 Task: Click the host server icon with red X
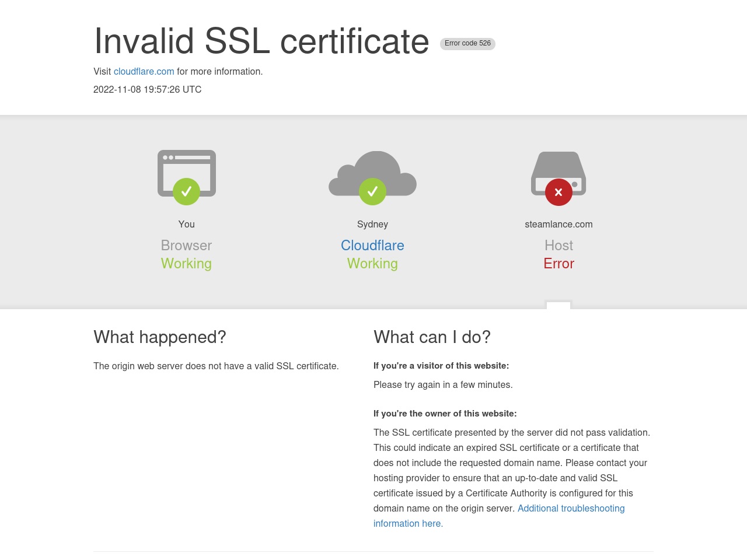tap(558, 178)
